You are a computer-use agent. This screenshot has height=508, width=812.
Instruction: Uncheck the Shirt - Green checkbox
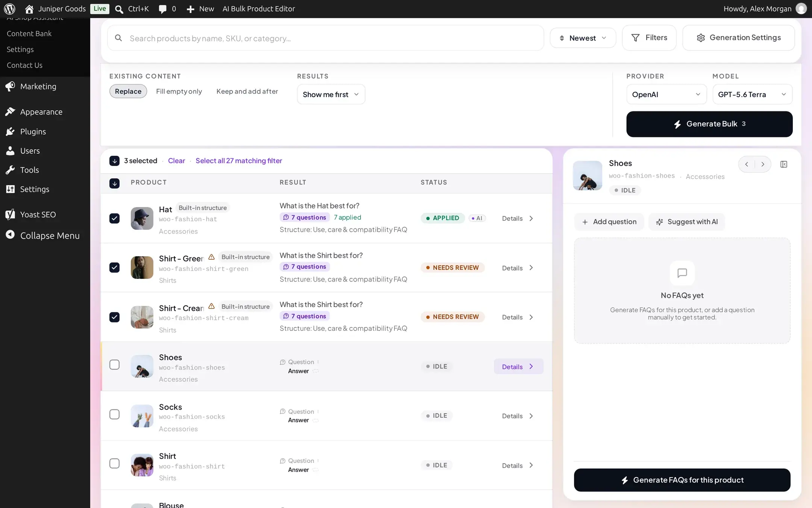tap(114, 268)
